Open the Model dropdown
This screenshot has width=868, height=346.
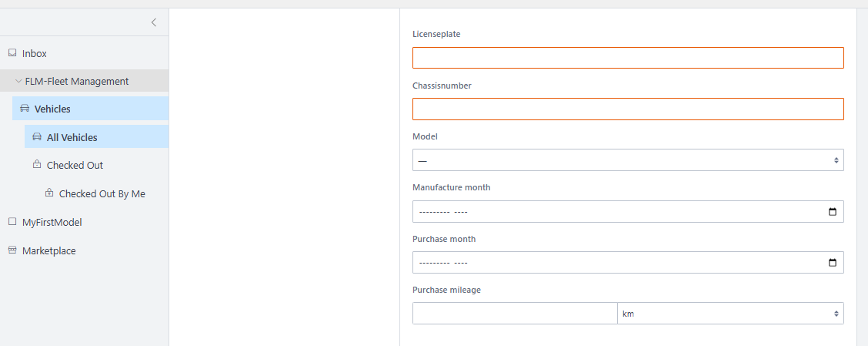point(628,160)
